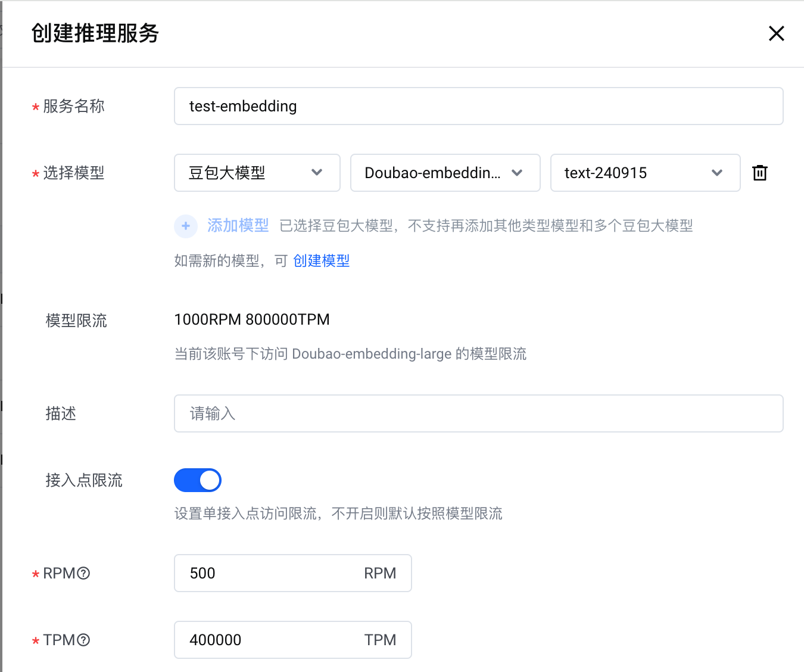The image size is (804, 672).
Task: Click the 模型限流 label
Action: pos(76,321)
